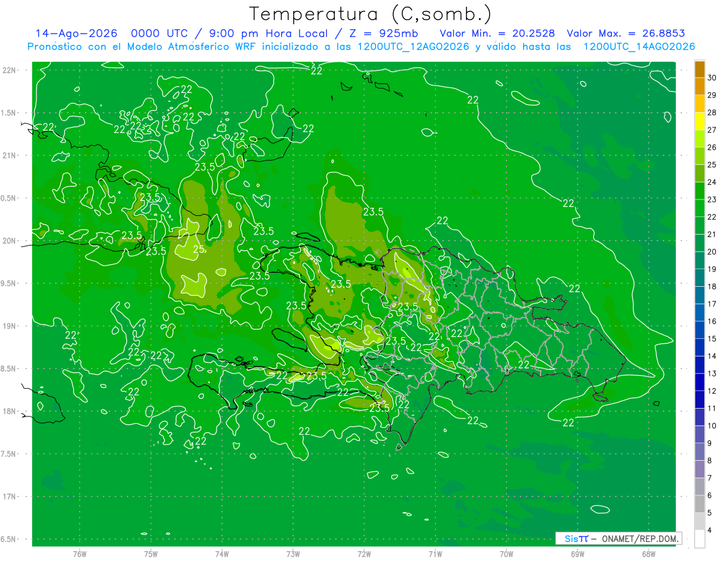Click legend scale value 20
Screen dimensions: 728x562
[712, 252]
